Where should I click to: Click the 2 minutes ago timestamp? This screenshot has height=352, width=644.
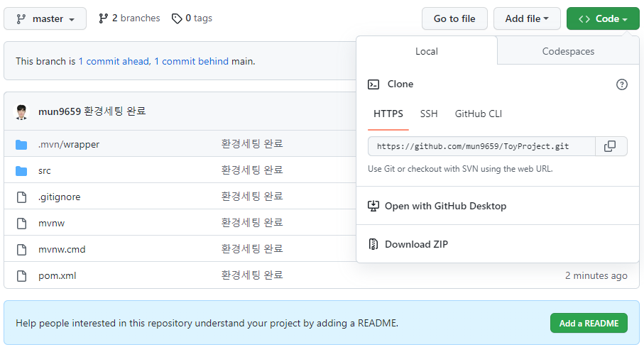tap(596, 275)
